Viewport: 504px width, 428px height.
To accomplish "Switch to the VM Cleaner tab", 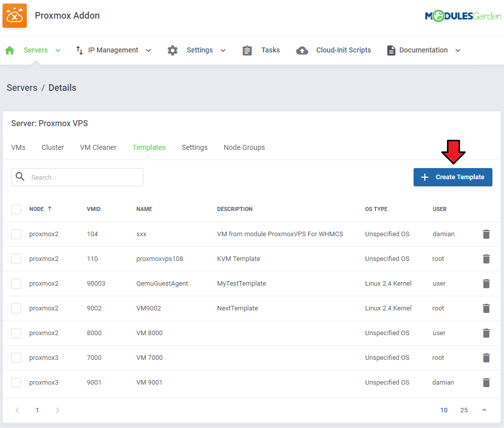I will point(98,147).
